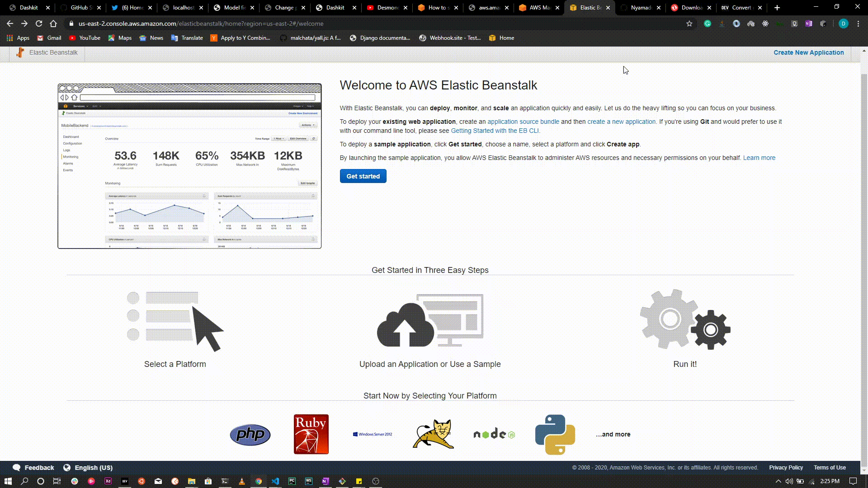The image size is (868, 488).
Task: Switch to the AWS Management tab
Action: click(x=539, y=8)
